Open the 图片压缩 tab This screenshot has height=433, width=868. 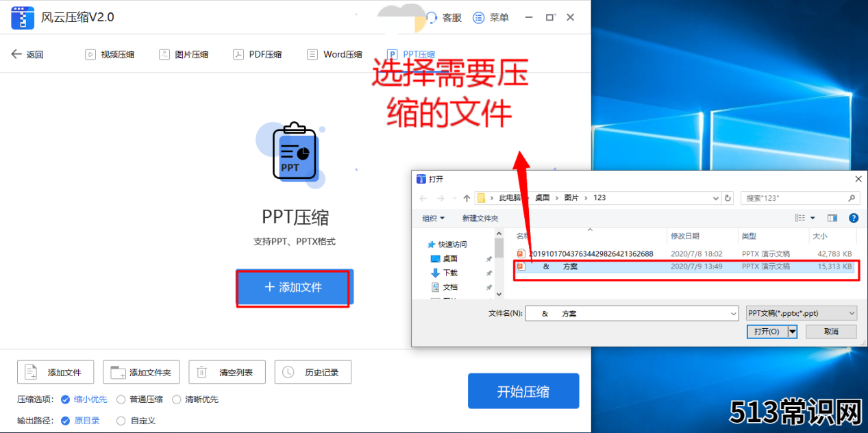(184, 55)
